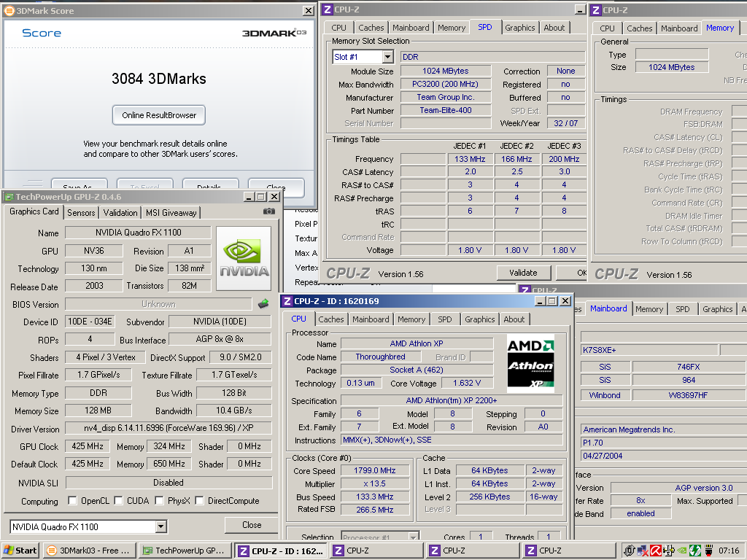Screen dimensions: 747x560
Task: Select the Caches tab in CPU-Z SPD window
Action: pos(371,28)
